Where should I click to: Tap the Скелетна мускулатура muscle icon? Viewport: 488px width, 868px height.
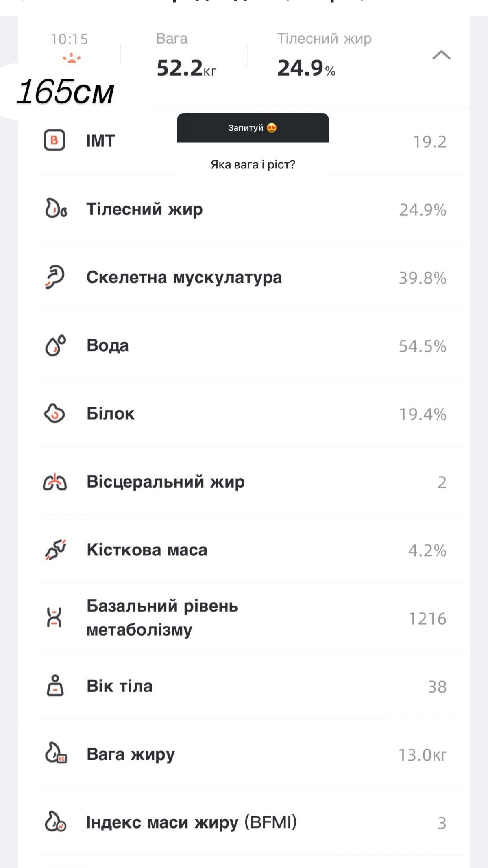[54, 277]
